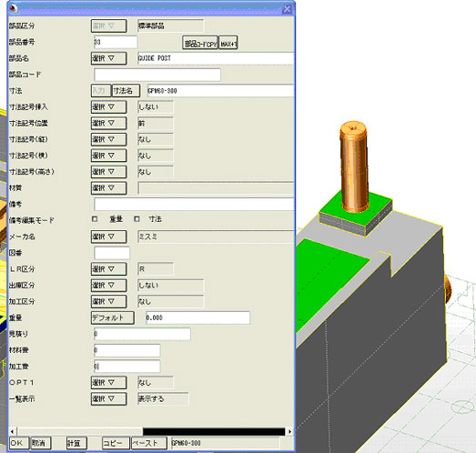
Task: Open the LR区分 選択 dropdown
Action: point(108,269)
